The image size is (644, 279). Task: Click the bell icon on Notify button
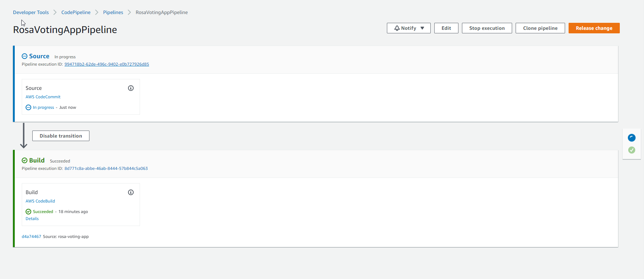[x=397, y=28]
